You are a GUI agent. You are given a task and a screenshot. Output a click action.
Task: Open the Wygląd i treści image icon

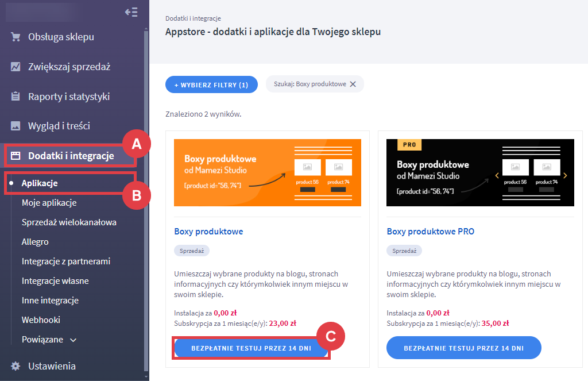click(14, 126)
